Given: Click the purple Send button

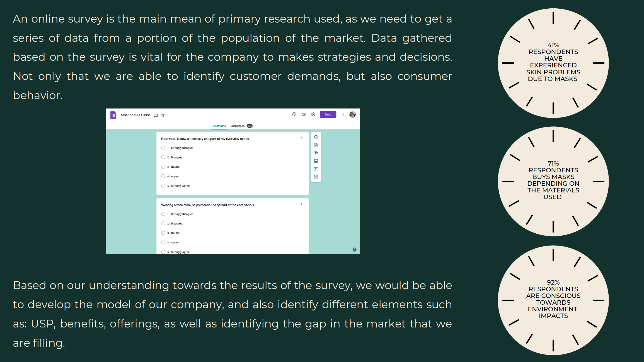Looking at the screenshot, I should 328,114.
